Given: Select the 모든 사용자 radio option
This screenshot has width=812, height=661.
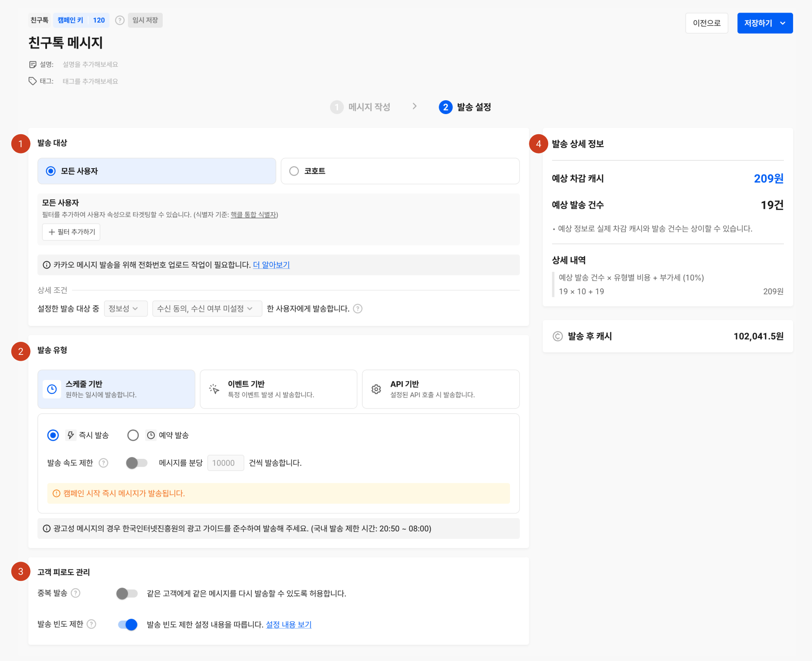Looking at the screenshot, I should [156, 171].
